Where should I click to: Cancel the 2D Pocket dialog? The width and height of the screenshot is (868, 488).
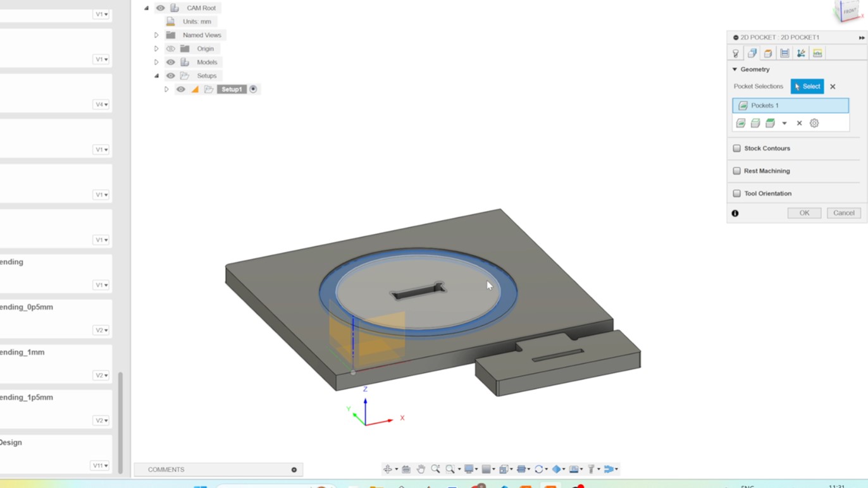coord(844,213)
